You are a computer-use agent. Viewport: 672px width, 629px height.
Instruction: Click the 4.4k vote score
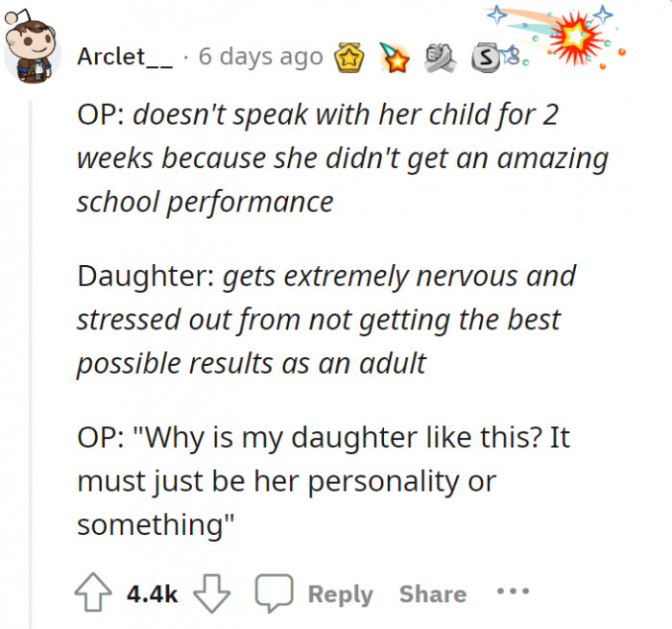[153, 594]
